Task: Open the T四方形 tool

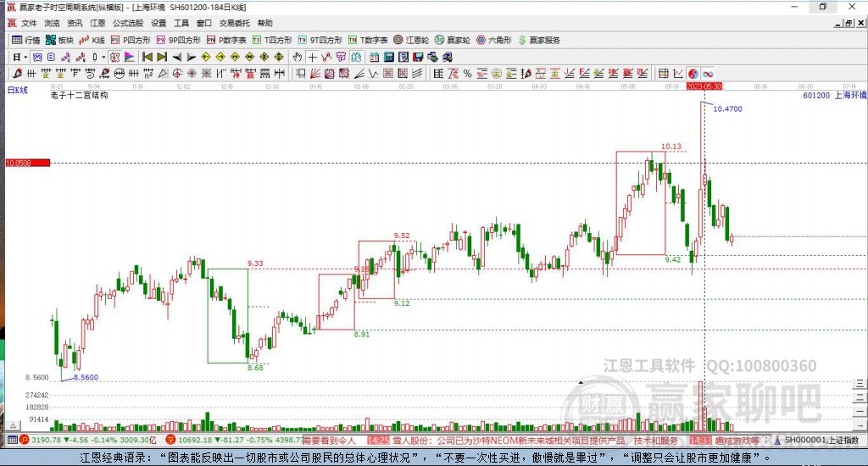Action: tap(272, 40)
